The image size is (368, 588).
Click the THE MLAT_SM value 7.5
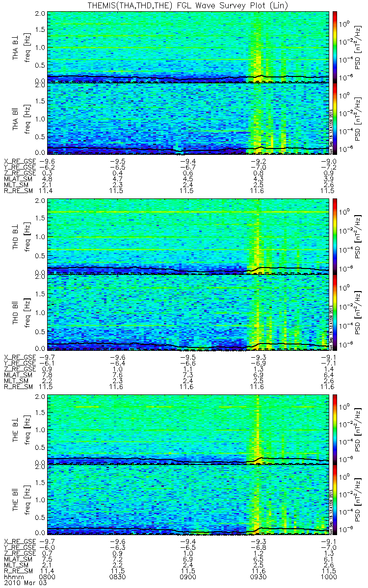click(48, 559)
